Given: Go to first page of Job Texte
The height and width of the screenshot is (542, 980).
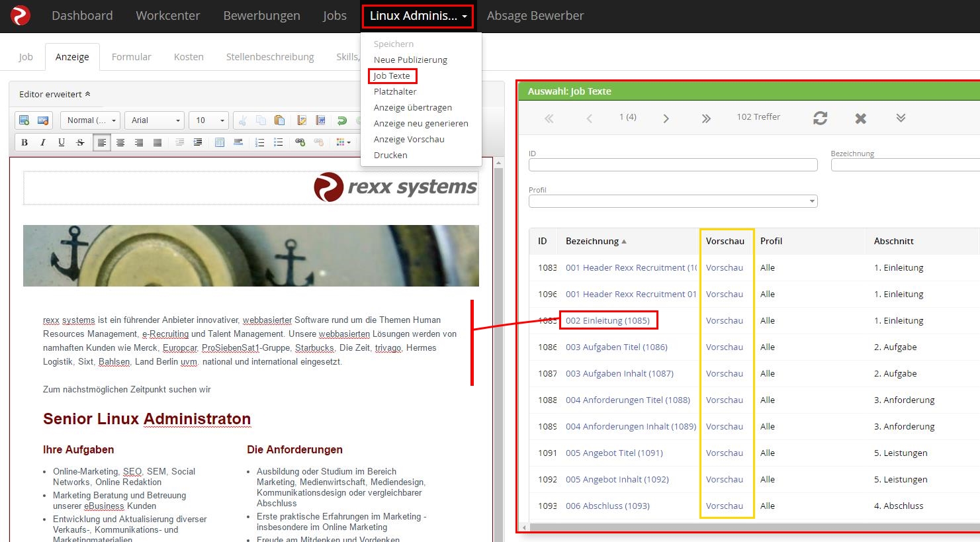Looking at the screenshot, I should pos(549,118).
